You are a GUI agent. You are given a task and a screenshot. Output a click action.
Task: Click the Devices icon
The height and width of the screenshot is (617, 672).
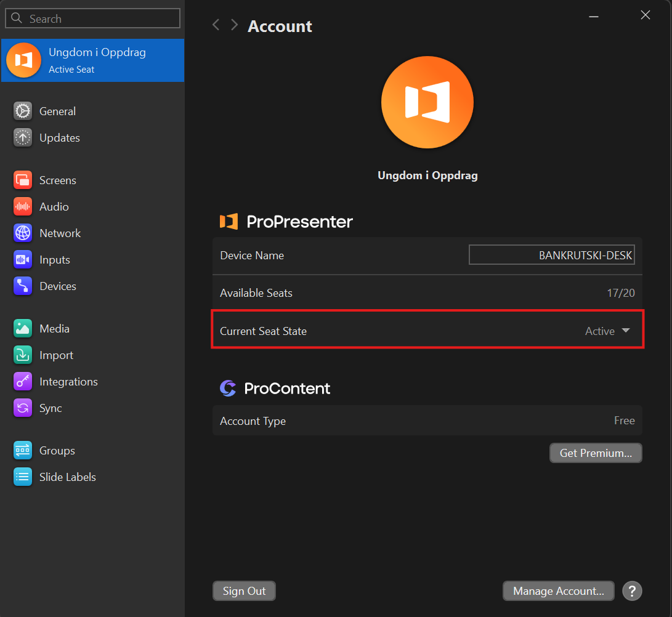point(23,286)
